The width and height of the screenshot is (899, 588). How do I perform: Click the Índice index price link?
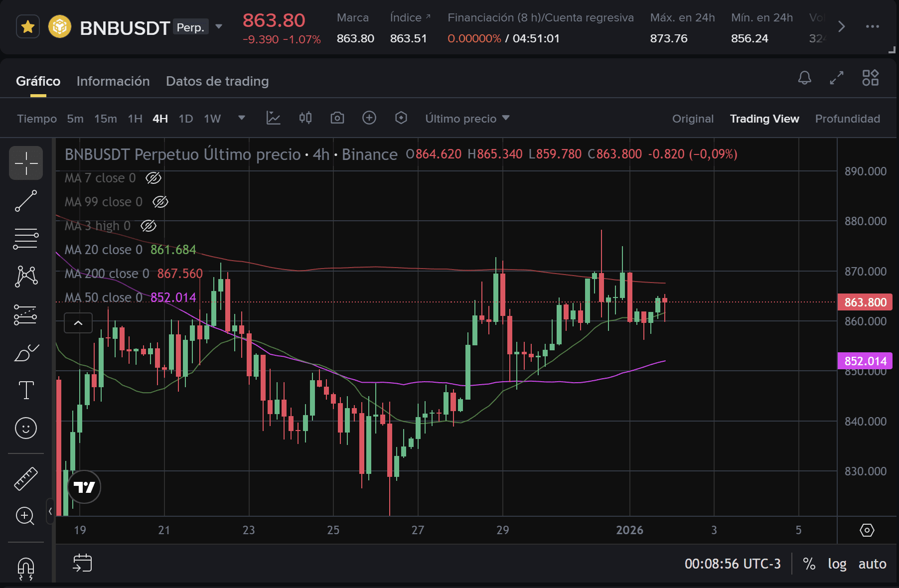(x=410, y=17)
